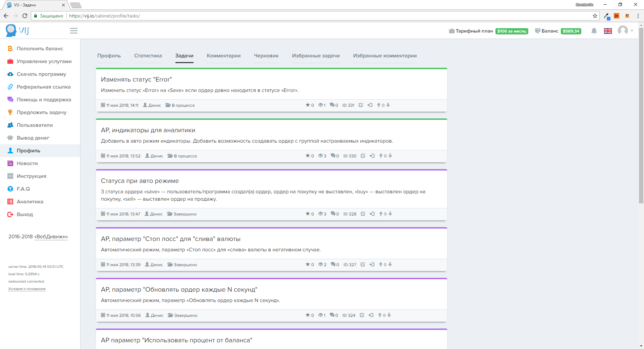Click the VIJ logo icon
644x349 pixels.
[x=11, y=31]
